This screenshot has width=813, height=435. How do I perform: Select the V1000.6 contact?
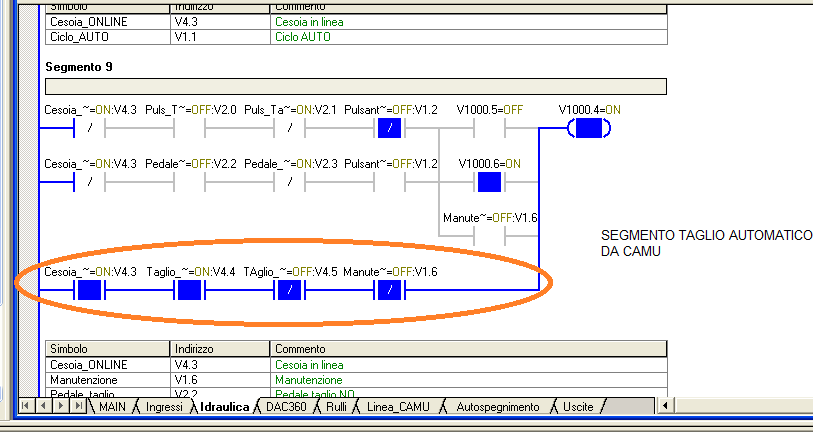click(489, 182)
